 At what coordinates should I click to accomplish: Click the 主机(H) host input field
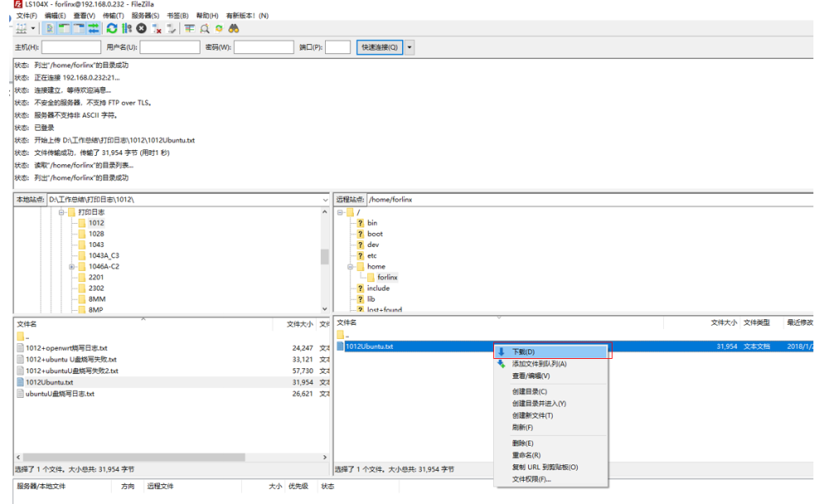70,47
